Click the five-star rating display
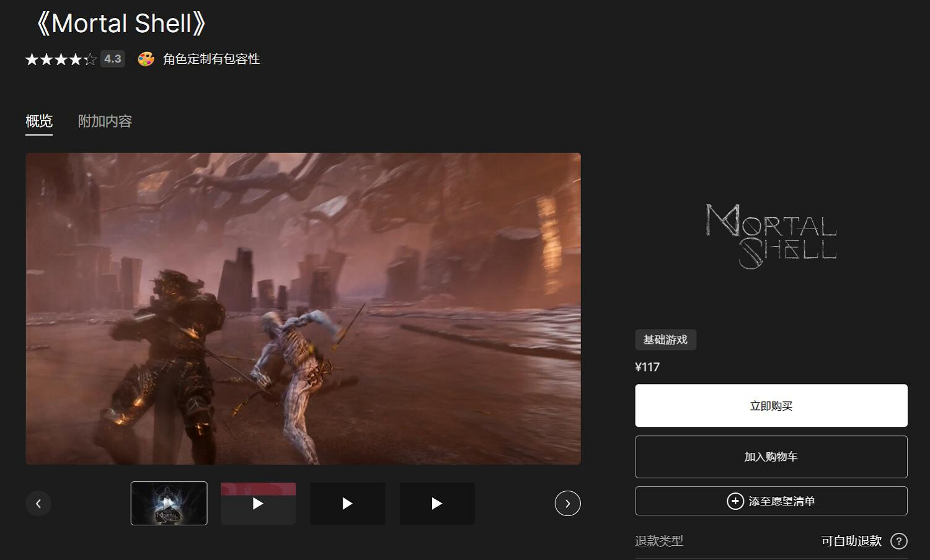The width and height of the screenshot is (930, 560). [x=61, y=59]
